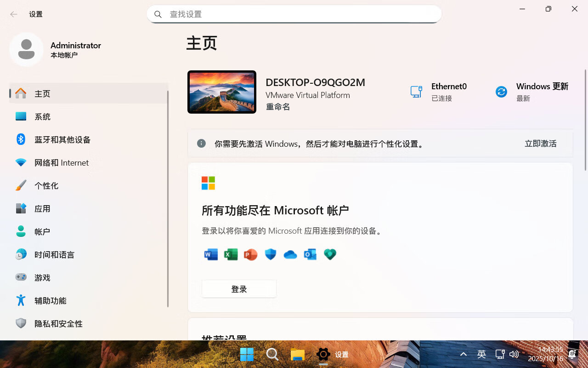588x368 pixels.
Task: Expand hidden icons in the system tray
Action: coord(463,354)
